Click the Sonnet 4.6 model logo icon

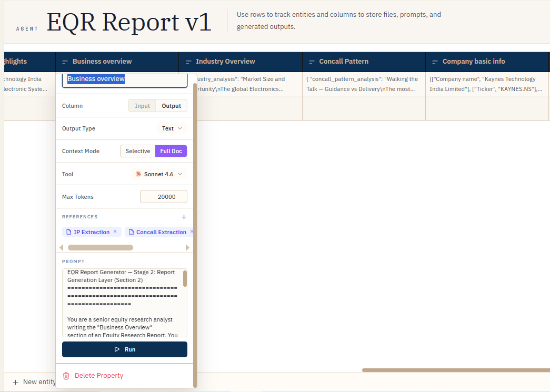point(138,174)
